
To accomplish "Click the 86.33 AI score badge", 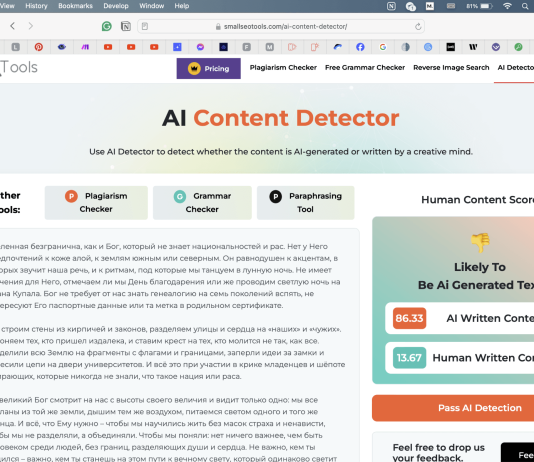I will 409,318.
